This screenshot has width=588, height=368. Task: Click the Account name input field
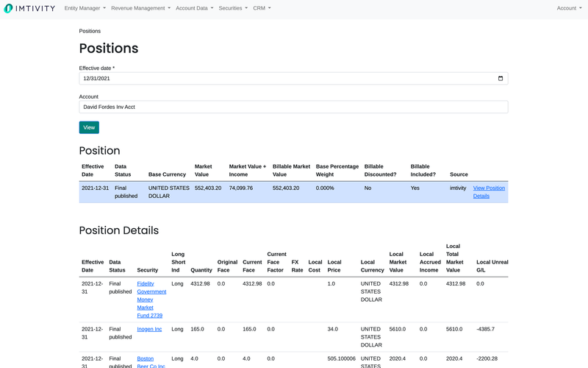click(293, 107)
